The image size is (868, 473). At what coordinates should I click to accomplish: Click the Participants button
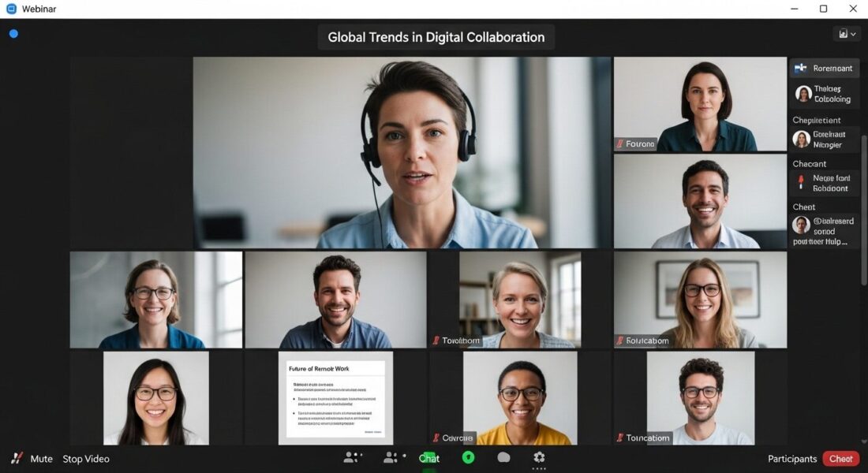[792, 459]
